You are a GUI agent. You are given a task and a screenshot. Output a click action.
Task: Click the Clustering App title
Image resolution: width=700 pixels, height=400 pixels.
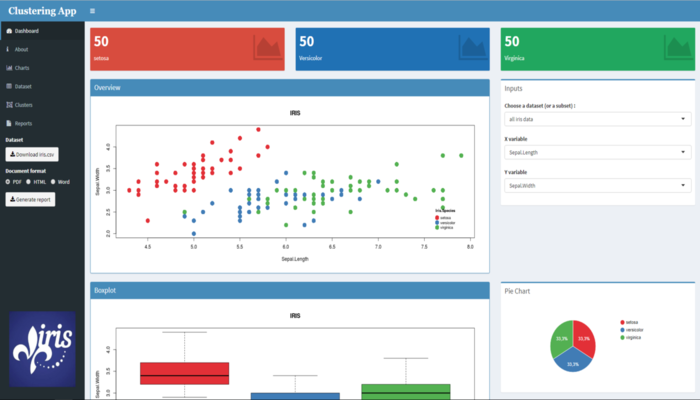coord(41,11)
